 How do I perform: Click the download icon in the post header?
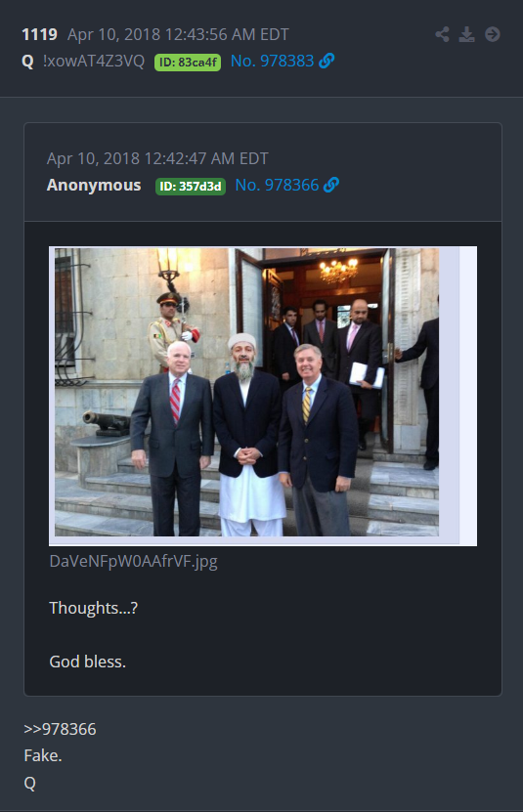[x=466, y=34]
